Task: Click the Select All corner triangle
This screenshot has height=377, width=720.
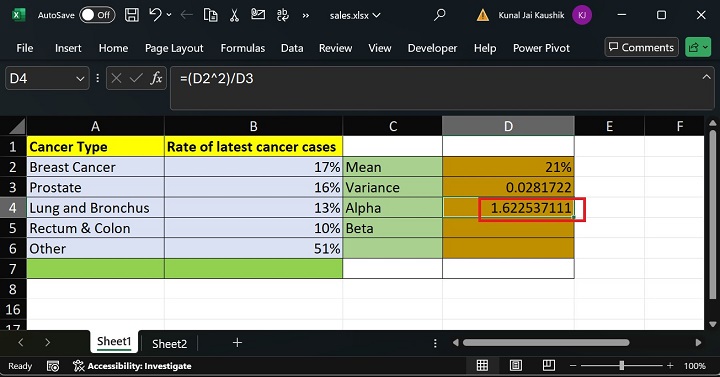Action: point(17,126)
